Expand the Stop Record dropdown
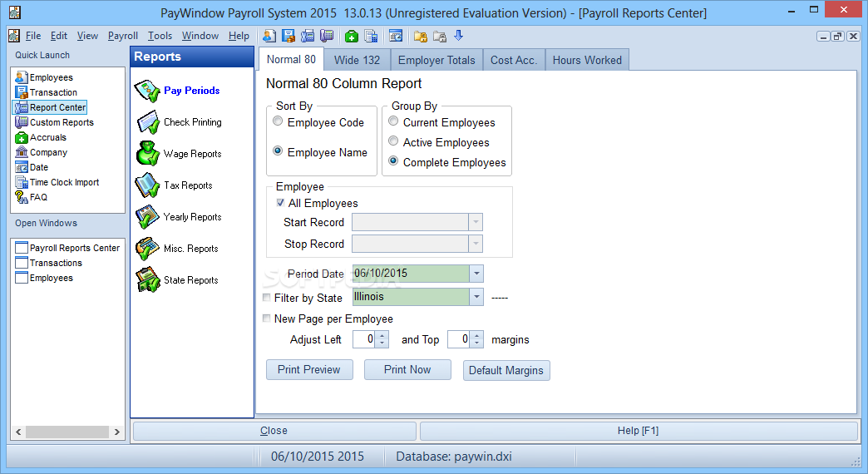868x474 pixels. 476,244
